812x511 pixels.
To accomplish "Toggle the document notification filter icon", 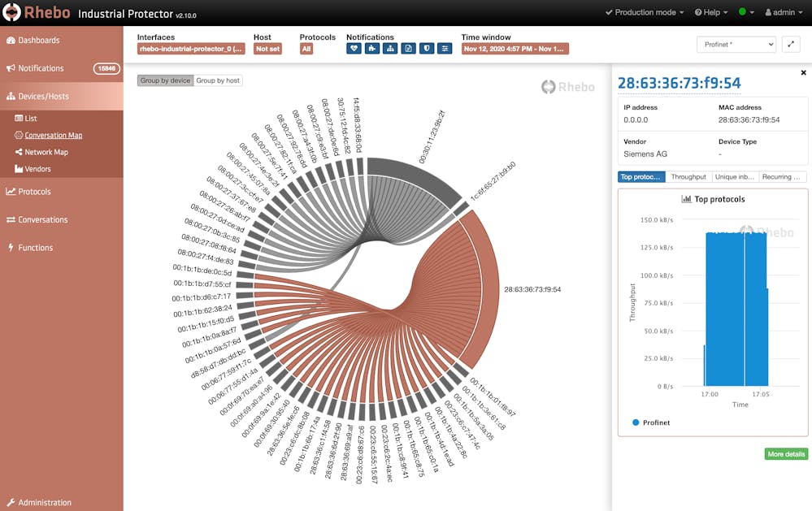I will tap(409, 49).
